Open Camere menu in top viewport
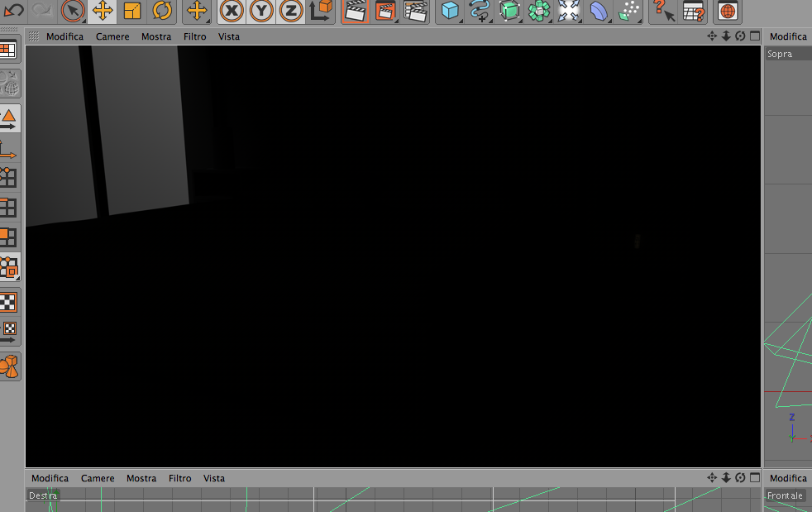The width and height of the screenshot is (812, 512). (x=112, y=36)
